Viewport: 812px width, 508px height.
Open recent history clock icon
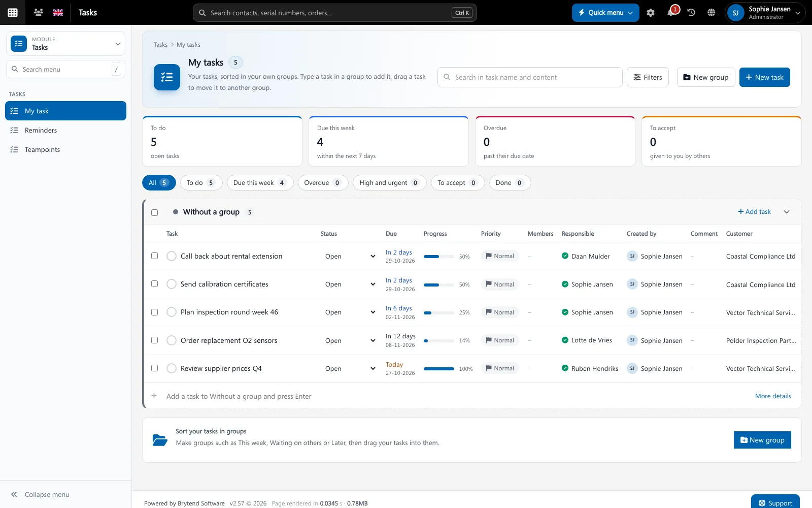pos(691,13)
